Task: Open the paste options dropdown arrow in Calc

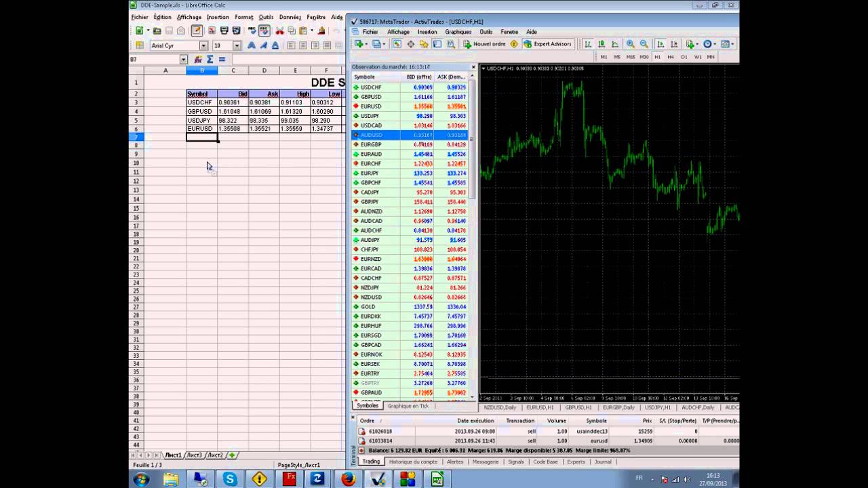Action: [x=312, y=30]
